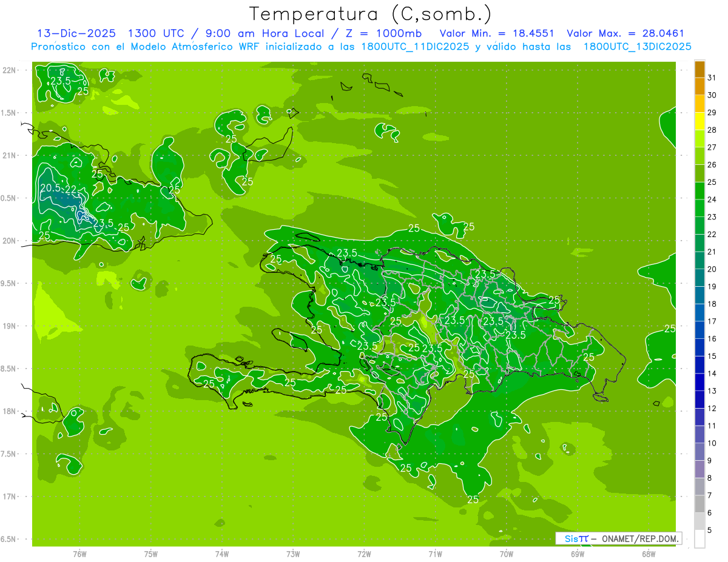Click the "SisTT - ONAMET/REP.DOM." credit label
The width and height of the screenshot is (728, 562).
pos(618,538)
